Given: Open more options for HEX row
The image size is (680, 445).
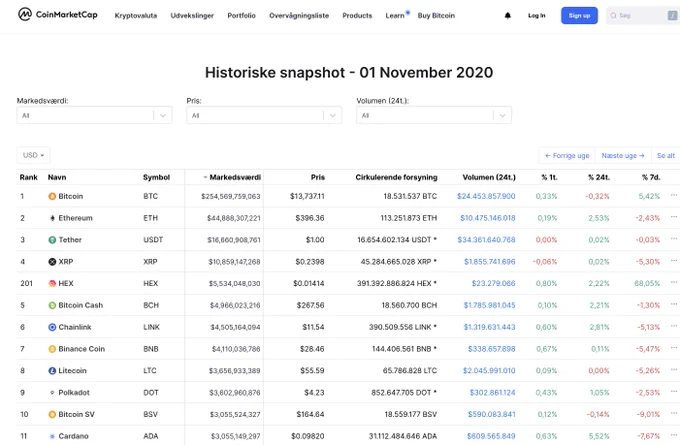Looking at the screenshot, I should (x=673, y=282).
